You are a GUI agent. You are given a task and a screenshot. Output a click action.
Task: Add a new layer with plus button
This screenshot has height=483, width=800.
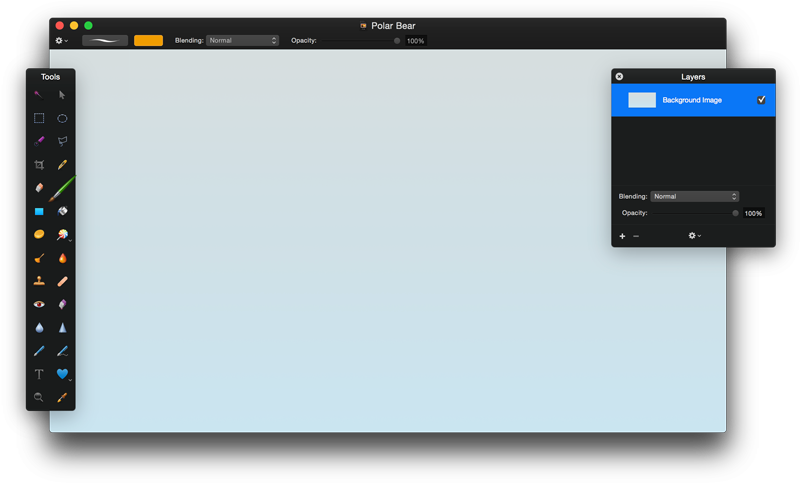(622, 236)
